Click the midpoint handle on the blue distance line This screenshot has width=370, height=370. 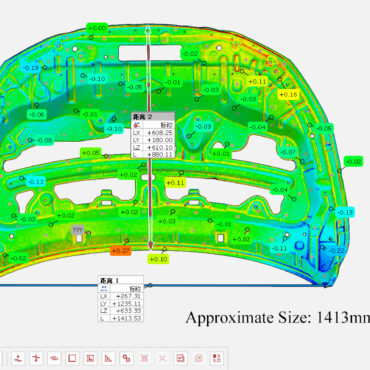(150, 285)
